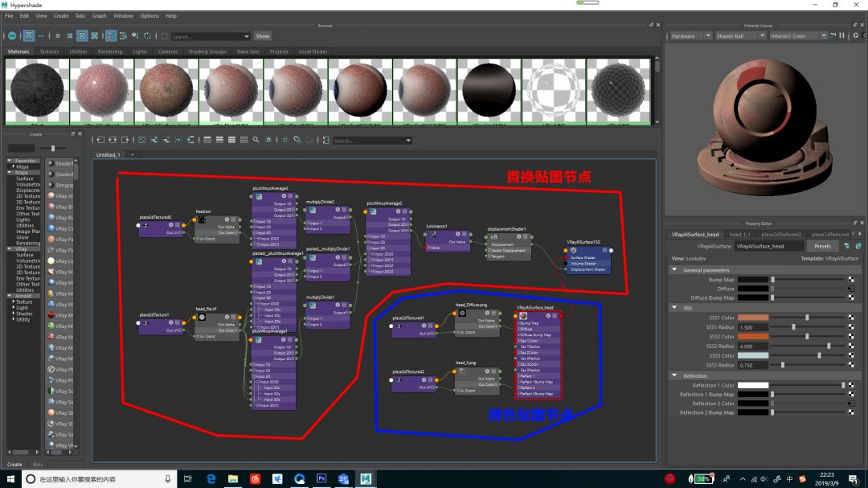Click the Presets button
This screenshot has height=488, width=868.
[823, 247]
